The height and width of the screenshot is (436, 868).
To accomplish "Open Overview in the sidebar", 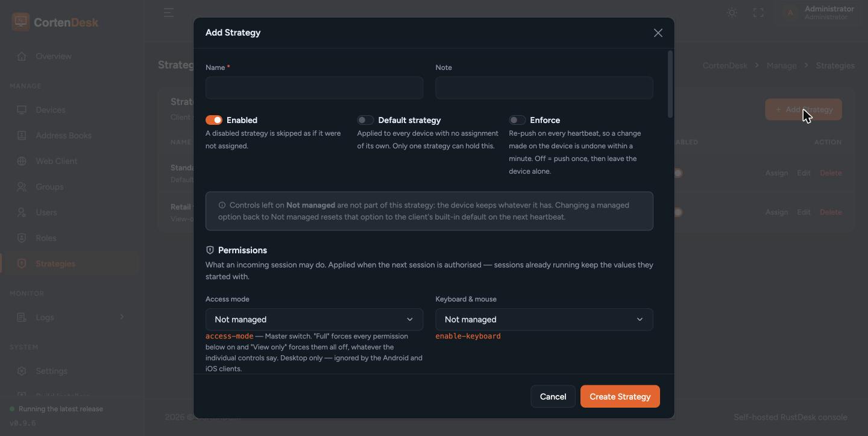I will point(70,56).
